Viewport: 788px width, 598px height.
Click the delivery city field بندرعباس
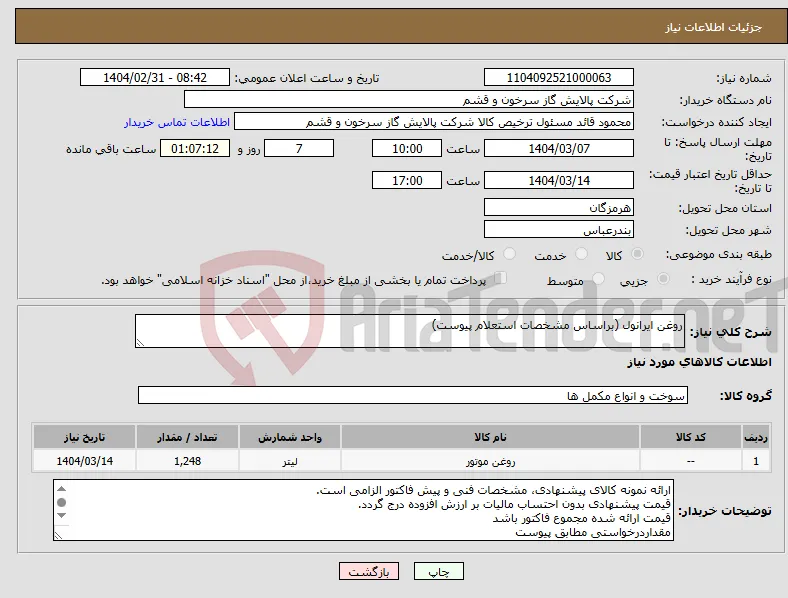point(558,230)
